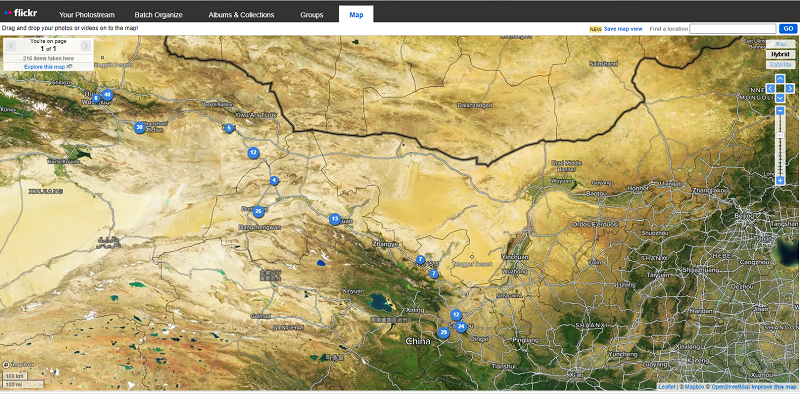Open the Batch Organize tab

pos(159,15)
